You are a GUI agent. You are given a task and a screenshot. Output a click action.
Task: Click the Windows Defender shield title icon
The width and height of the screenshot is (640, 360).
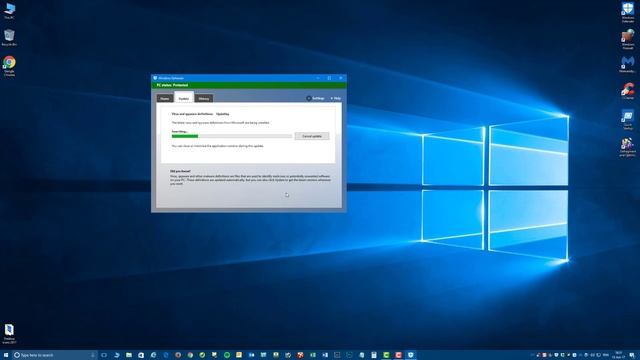pos(155,78)
